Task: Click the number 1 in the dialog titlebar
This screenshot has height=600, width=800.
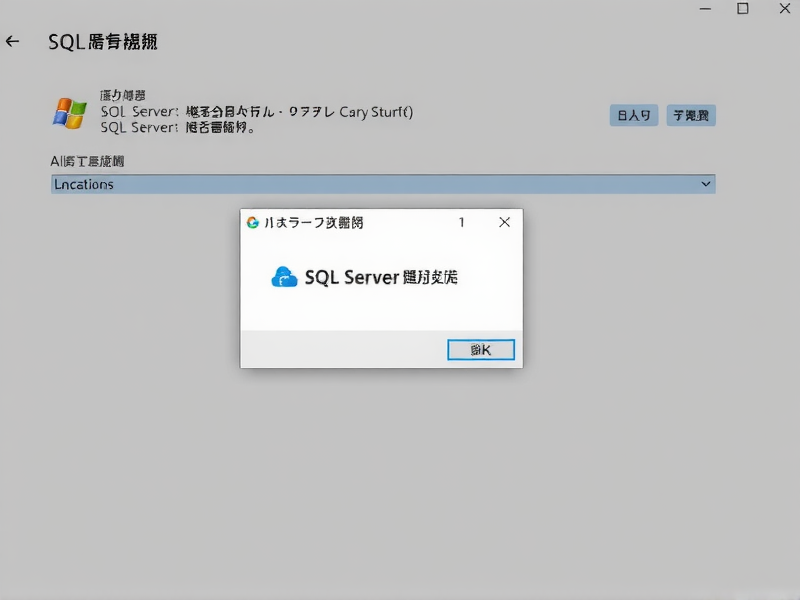Action: pos(461,222)
